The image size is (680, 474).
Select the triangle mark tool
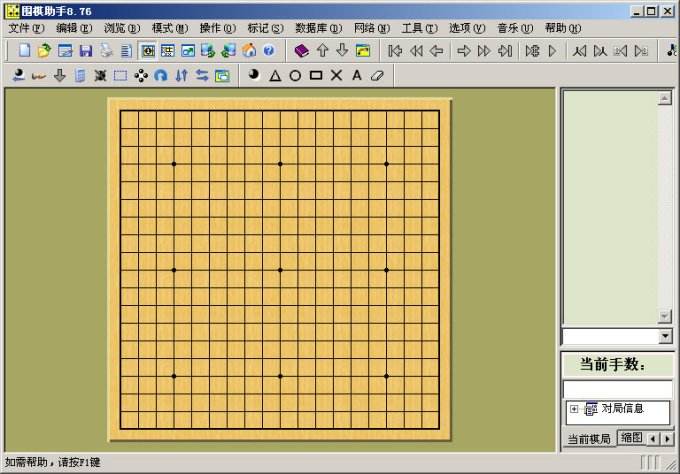(x=274, y=75)
